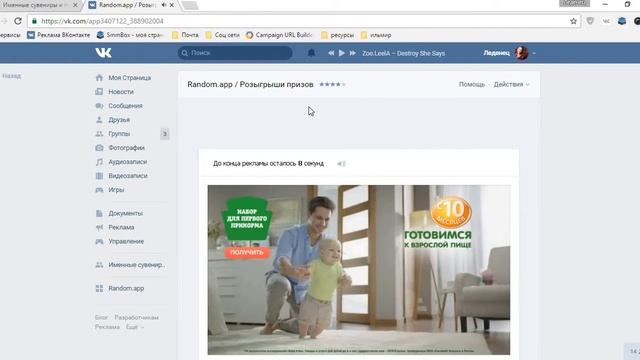Screen dimensions: 640x360
Task: Click Назад link on the left
Action: (x=11, y=76)
